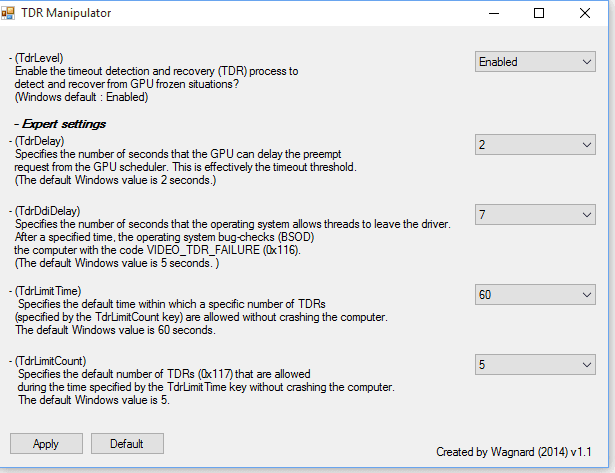Click the TDR Manipulator title bar text
The image size is (615, 473).
pos(66,13)
